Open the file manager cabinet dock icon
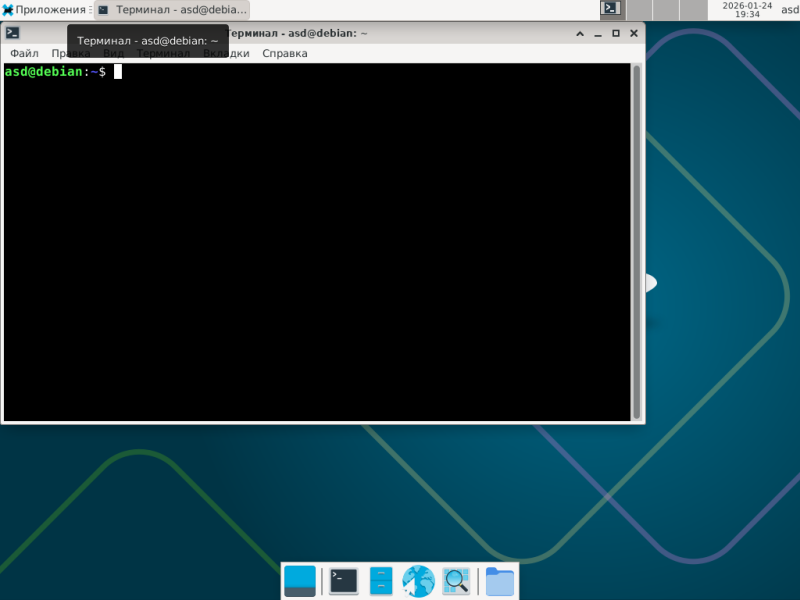The height and width of the screenshot is (600, 800). pyautogui.click(x=381, y=581)
